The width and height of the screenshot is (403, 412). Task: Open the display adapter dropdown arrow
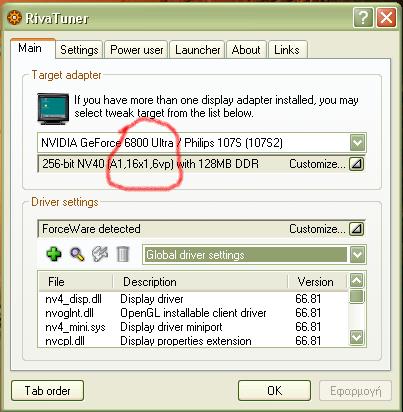(x=357, y=143)
